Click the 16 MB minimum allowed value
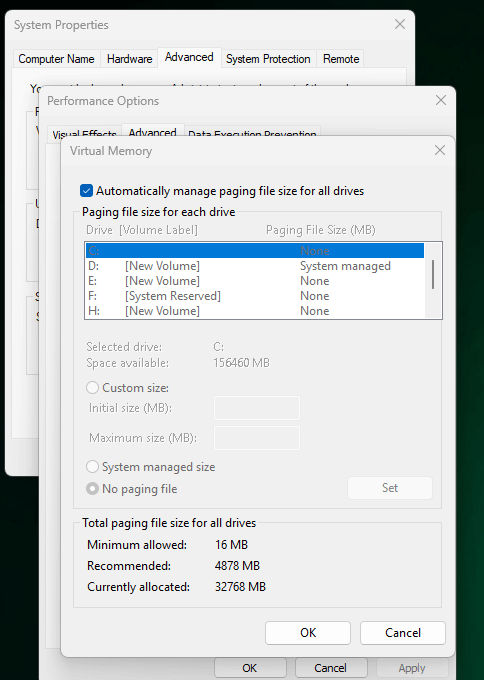 pos(231,545)
